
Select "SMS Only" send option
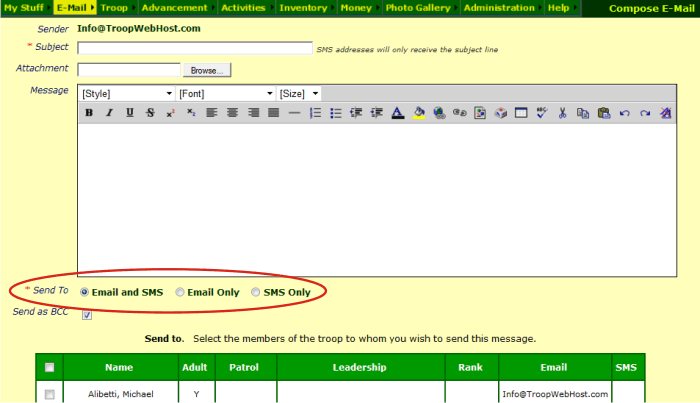(x=256, y=292)
